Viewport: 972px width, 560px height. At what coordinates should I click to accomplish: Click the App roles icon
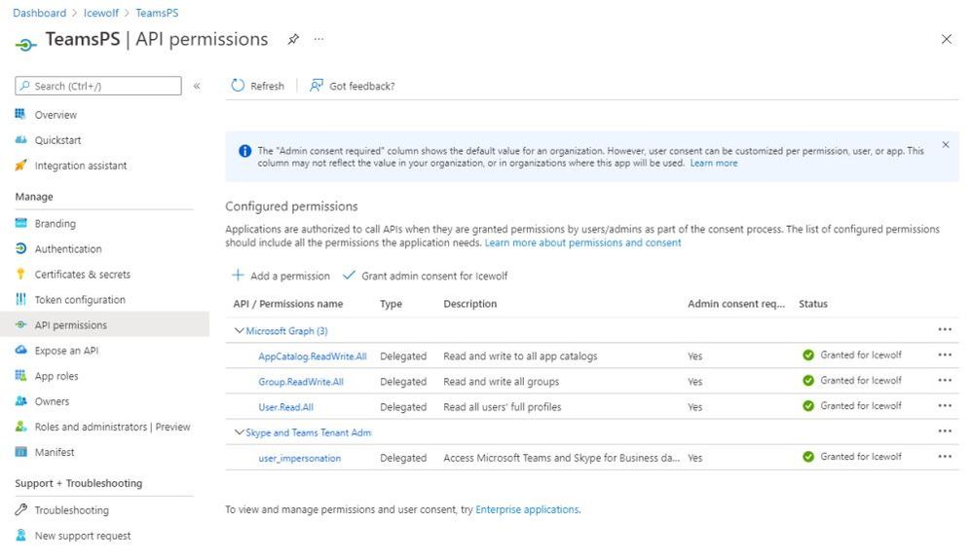[20, 375]
